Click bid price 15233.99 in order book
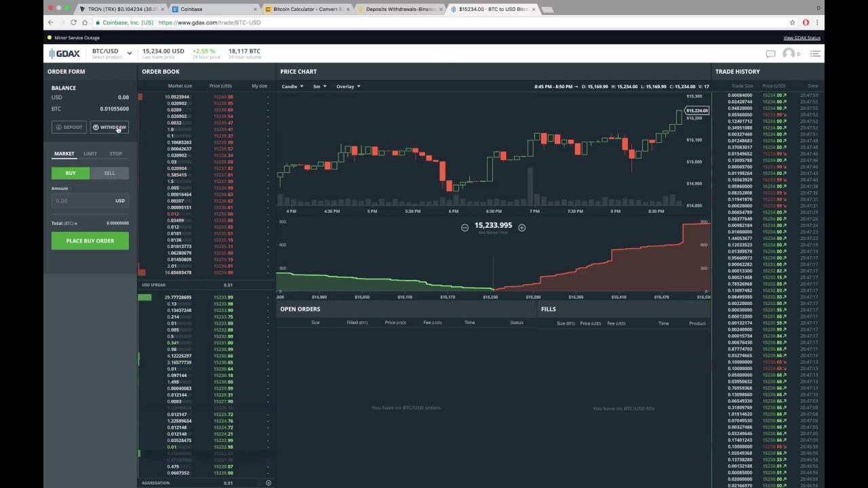This screenshot has height=488, width=868. click(223, 298)
